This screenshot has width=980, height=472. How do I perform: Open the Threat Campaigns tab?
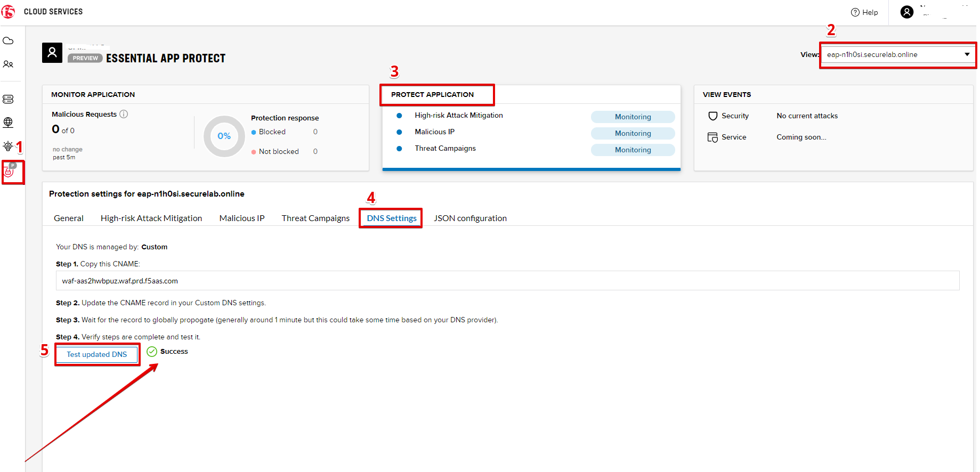click(315, 218)
